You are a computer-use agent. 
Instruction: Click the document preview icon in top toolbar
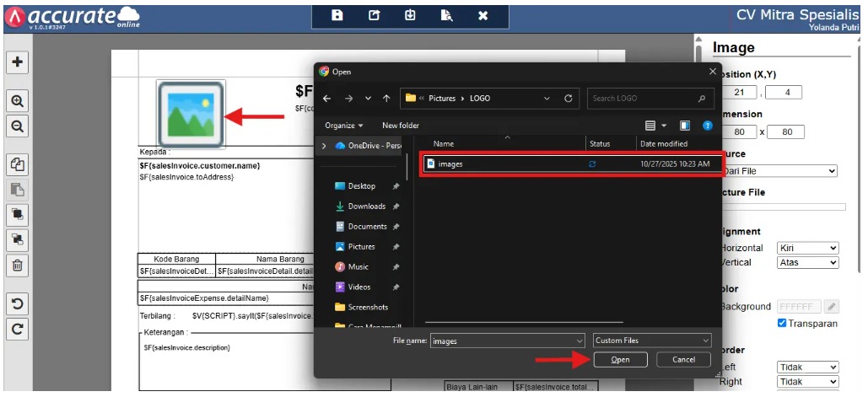[446, 15]
